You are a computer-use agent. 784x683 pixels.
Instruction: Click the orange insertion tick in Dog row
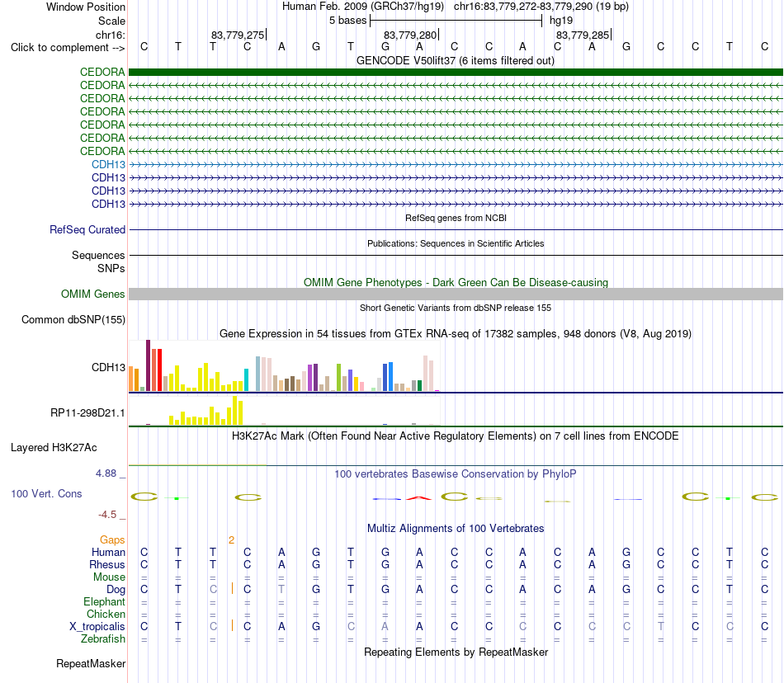pyautogui.click(x=232, y=589)
